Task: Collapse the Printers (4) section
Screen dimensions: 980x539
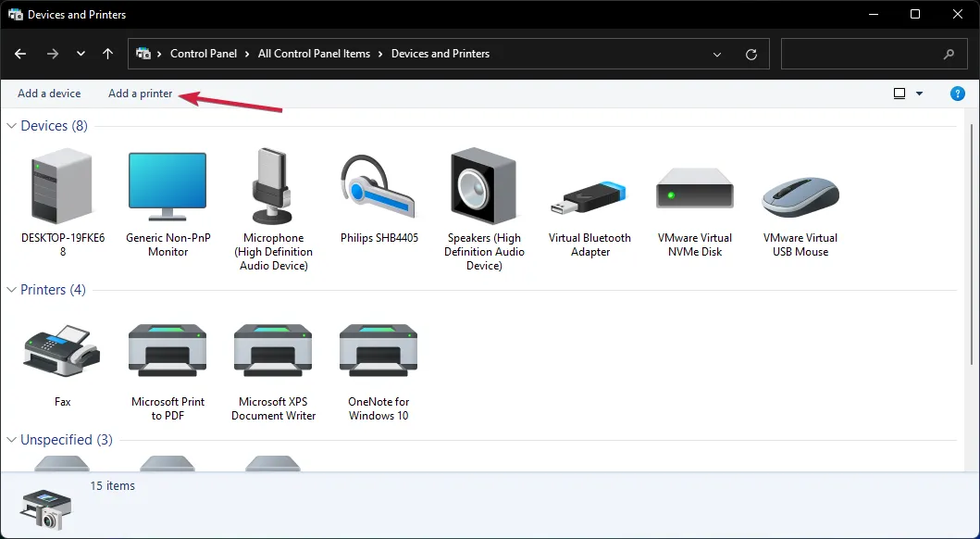Action: pyautogui.click(x=12, y=290)
